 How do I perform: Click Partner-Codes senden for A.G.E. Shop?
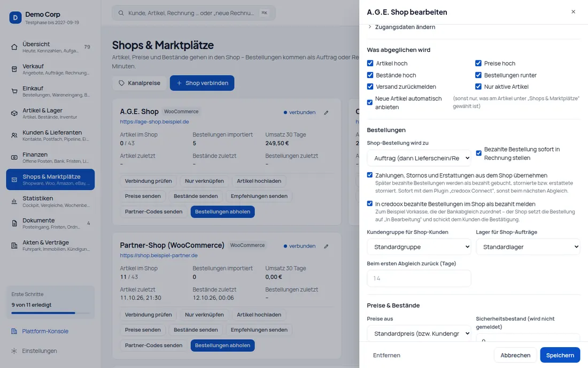[x=153, y=212]
